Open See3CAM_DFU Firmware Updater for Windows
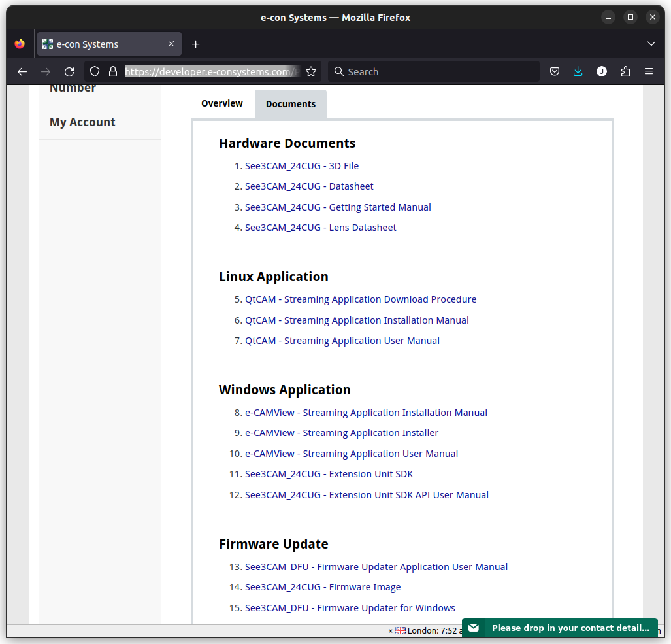 pyautogui.click(x=350, y=608)
